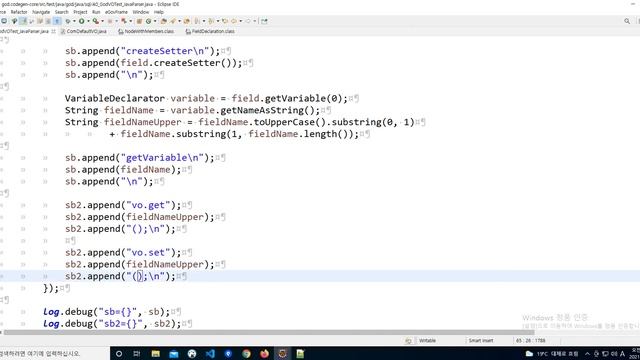
Task: Toggle Block Selection Mode in toolbar
Action: click(48, 21)
